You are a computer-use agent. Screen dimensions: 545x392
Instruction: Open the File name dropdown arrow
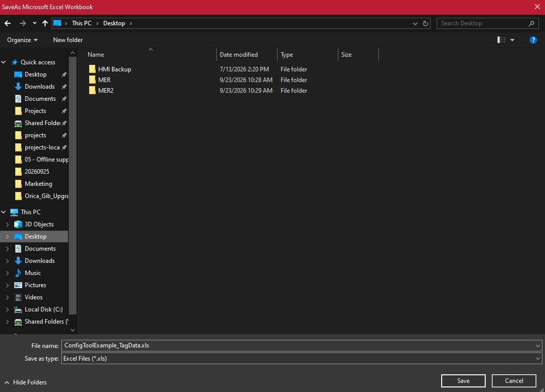coord(538,345)
